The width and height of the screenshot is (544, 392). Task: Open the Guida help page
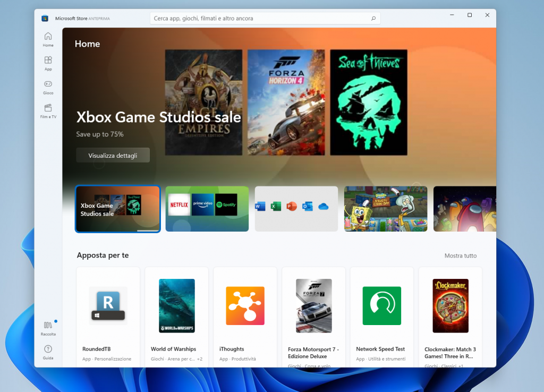click(x=48, y=352)
